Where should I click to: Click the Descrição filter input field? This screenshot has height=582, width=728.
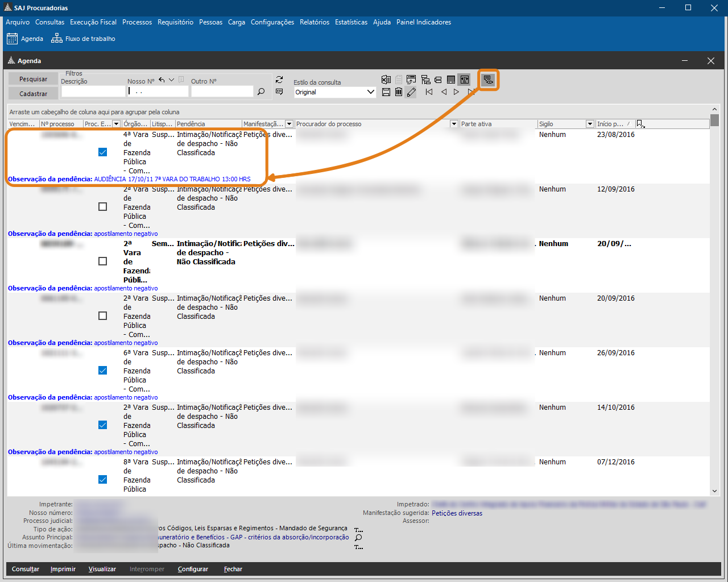93,92
